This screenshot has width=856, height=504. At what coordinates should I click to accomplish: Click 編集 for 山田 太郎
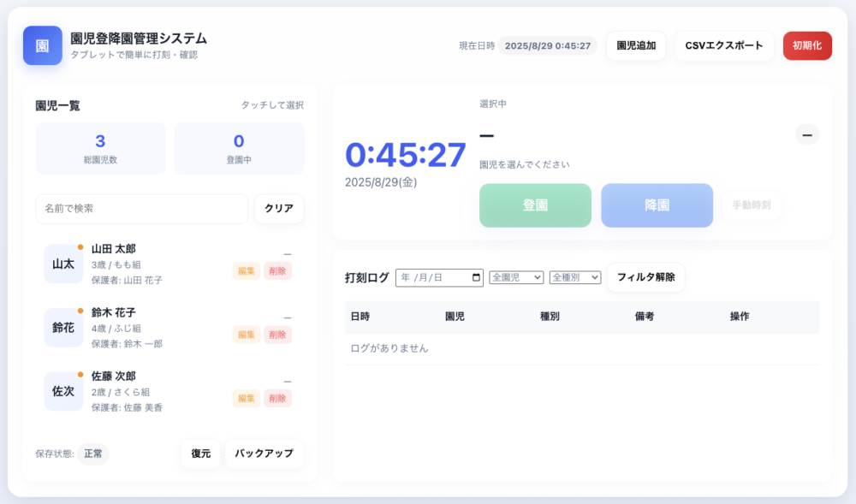click(247, 270)
